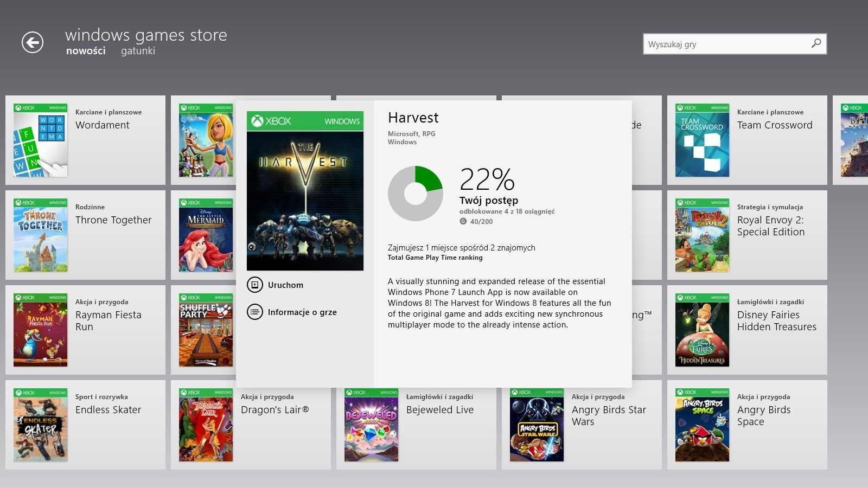
Task: Select the Bejeweled Live title
Action: (x=440, y=410)
